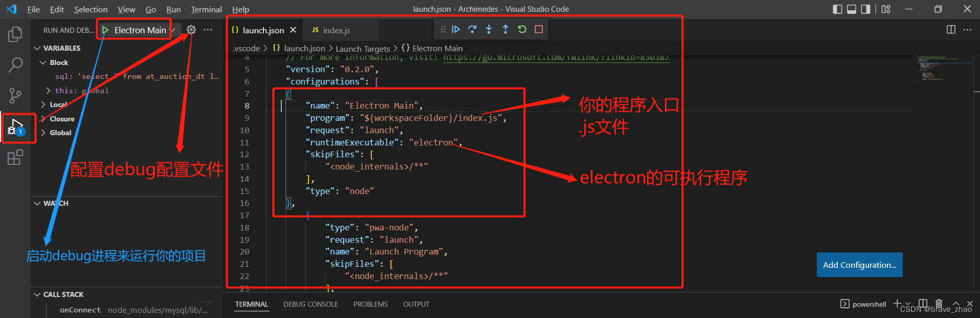Open Run and Debug more actions menu

pyautogui.click(x=208, y=30)
